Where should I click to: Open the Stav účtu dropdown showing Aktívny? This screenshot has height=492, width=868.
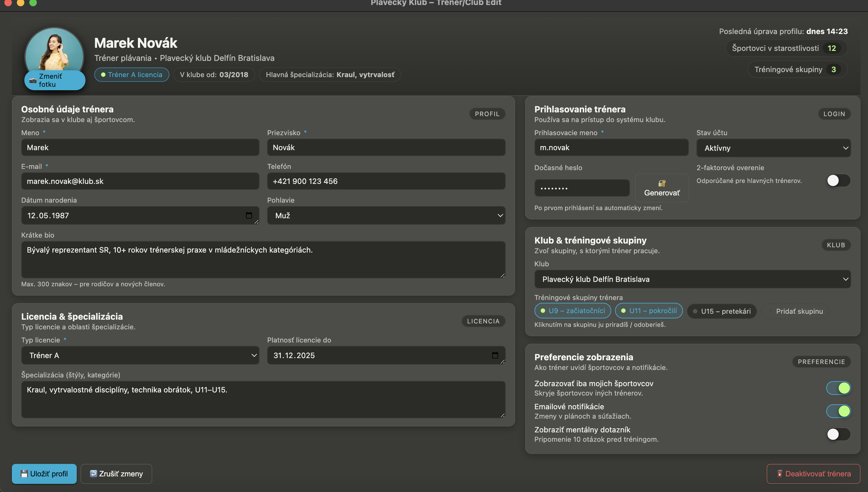tap(773, 148)
